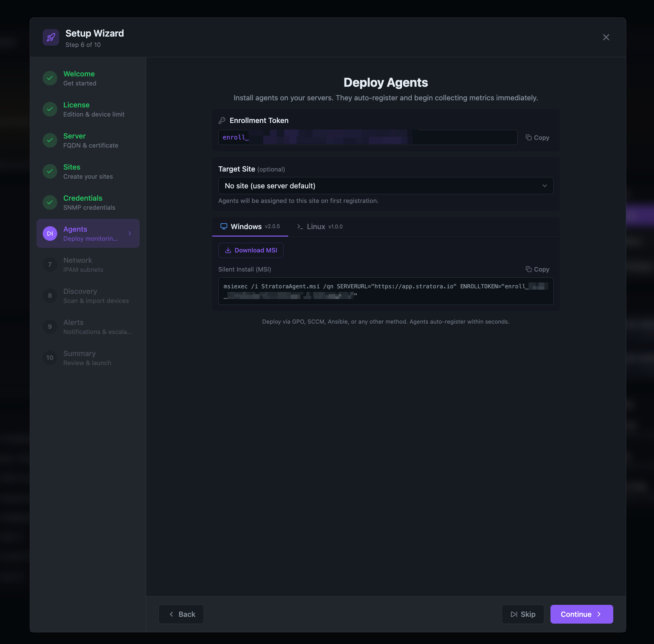The image size is (654, 644).
Task: Click the rocket icon in the Setup Wizard header
Action: [x=51, y=37]
